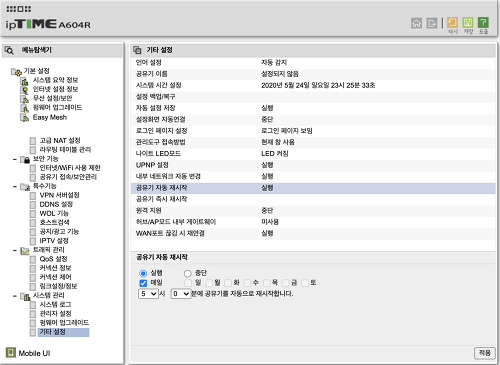
Task: Select the 설정 백업/복구 row
Action: pyautogui.click(x=313, y=97)
